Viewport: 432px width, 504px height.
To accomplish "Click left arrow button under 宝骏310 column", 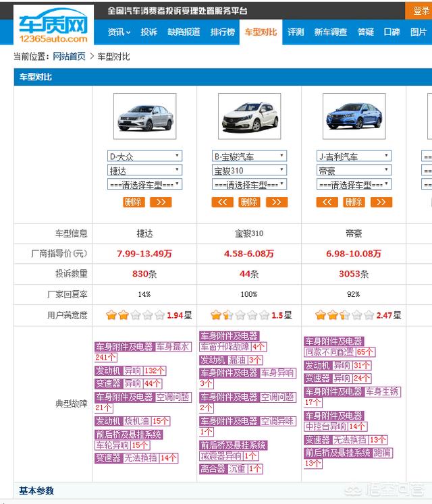I will click(222, 202).
